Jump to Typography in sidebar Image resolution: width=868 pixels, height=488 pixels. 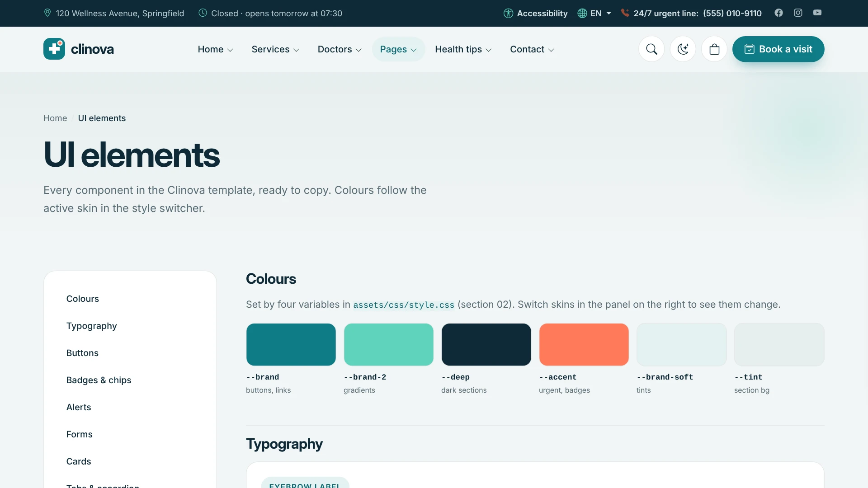[x=92, y=326]
